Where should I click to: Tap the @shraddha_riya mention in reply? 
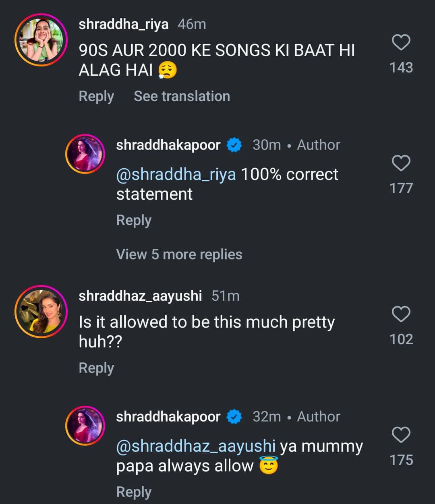tap(176, 175)
